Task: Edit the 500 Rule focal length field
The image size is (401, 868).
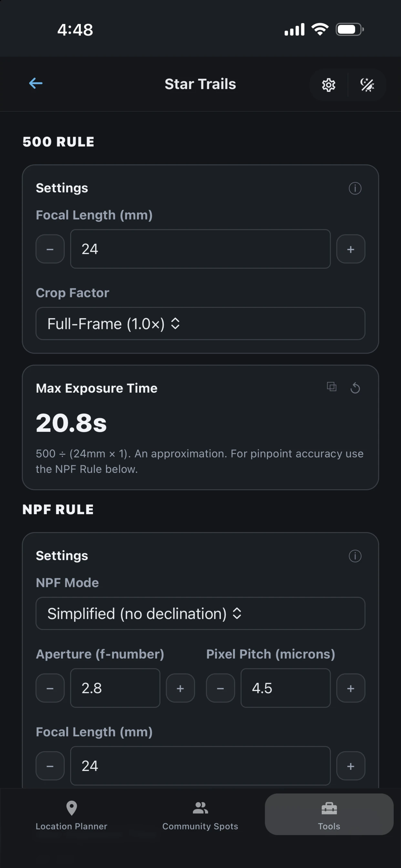Action: [200, 249]
